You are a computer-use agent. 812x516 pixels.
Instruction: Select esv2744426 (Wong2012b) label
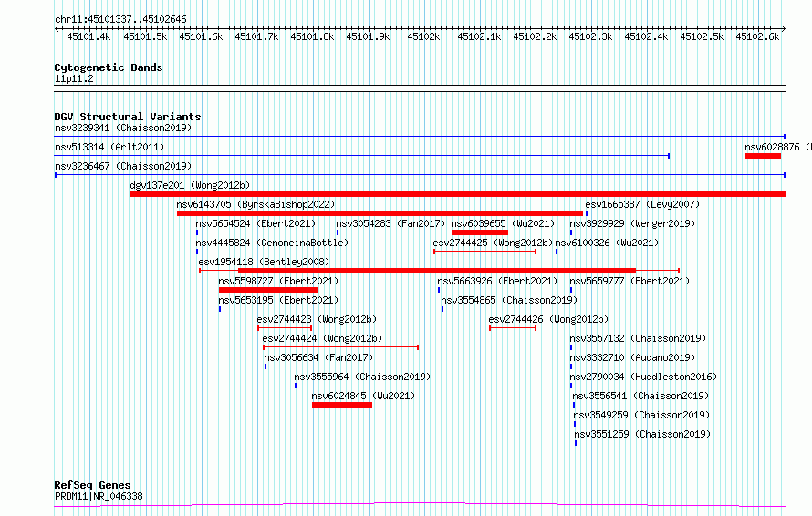click(548, 319)
